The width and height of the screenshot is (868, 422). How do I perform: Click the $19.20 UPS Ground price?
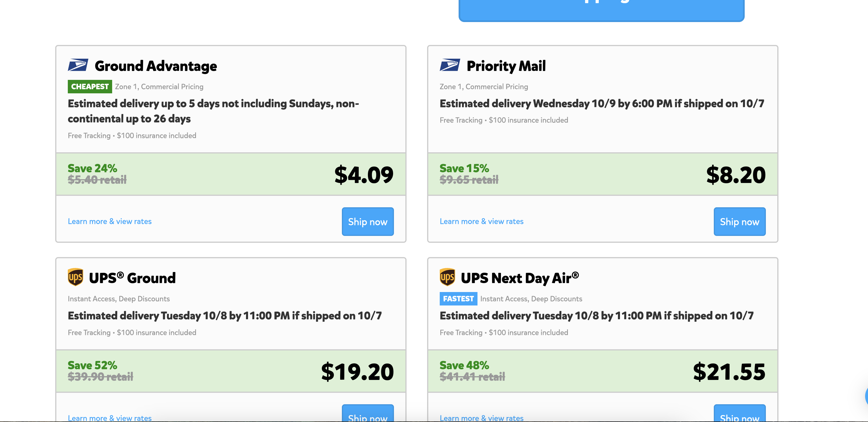(x=357, y=371)
